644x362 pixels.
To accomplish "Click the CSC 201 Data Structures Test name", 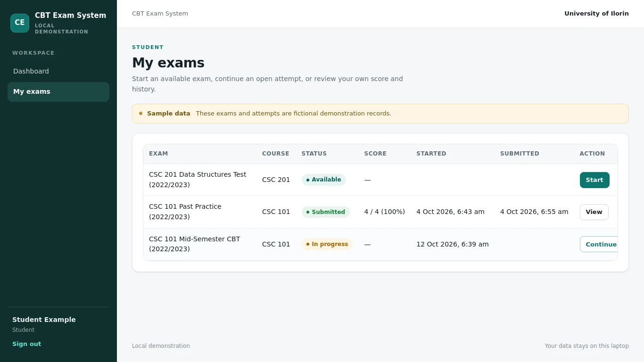I will (198, 180).
